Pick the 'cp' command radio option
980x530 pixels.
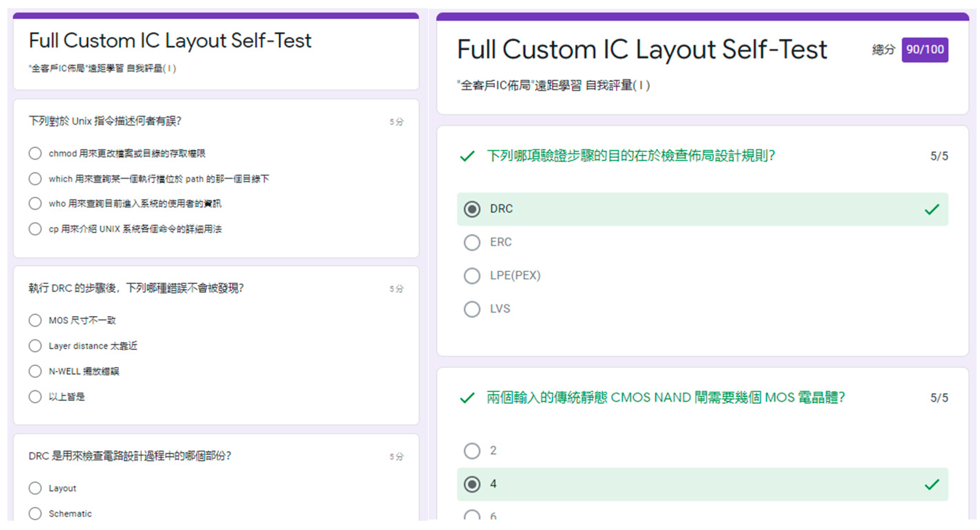coord(35,229)
